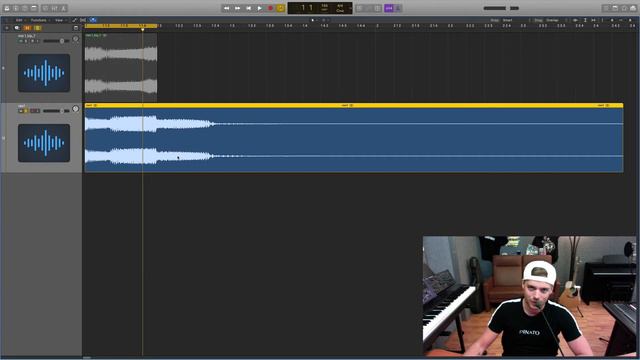Open the left-click tool menu
The image size is (640, 360).
click(313, 20)
